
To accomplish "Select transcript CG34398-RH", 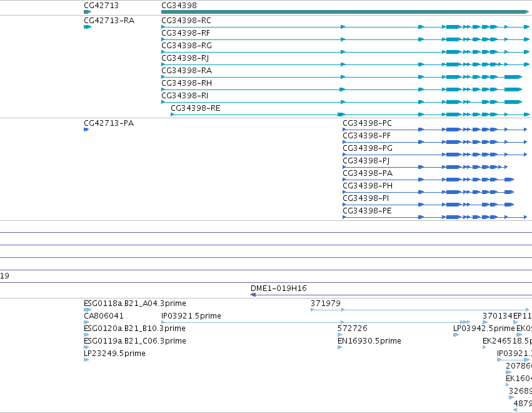I will click(x=186, y=83).
